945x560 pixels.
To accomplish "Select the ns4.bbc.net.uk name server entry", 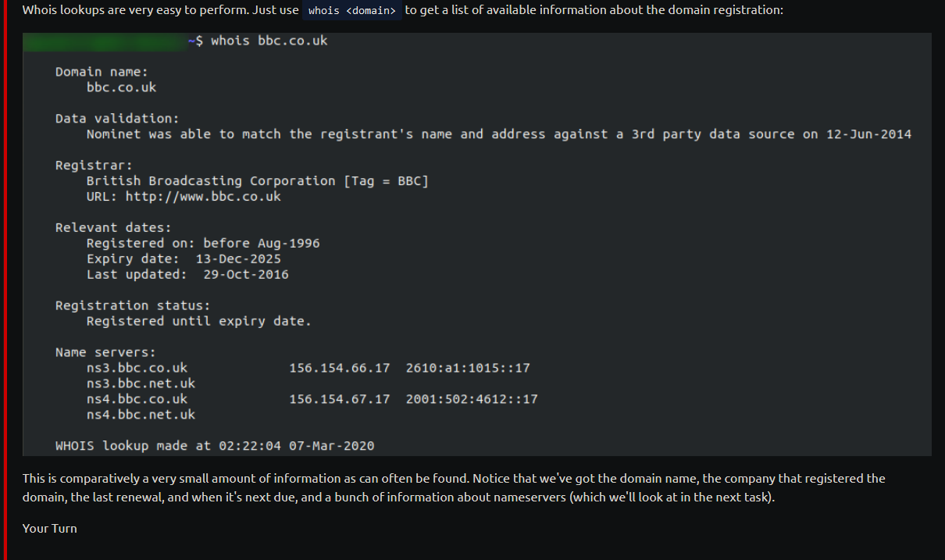I will click(141, 415).
